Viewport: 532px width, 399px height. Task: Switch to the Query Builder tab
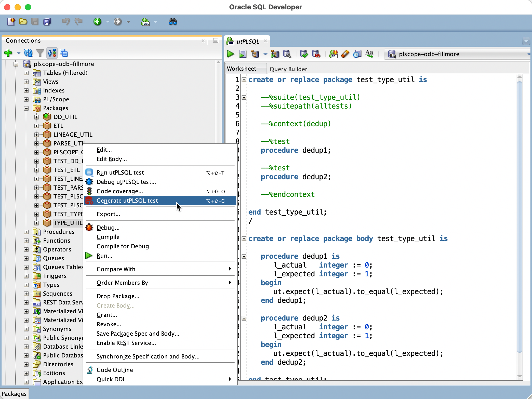coord(288,69)
